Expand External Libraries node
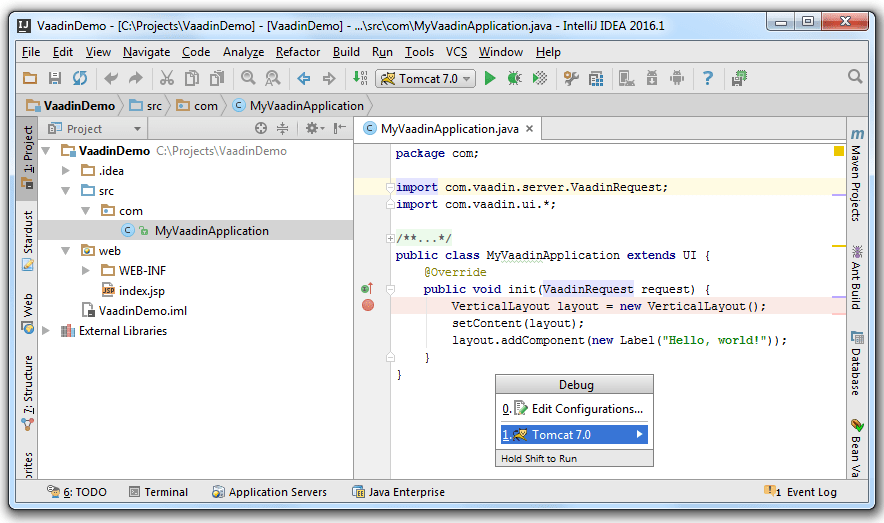 click(x=46, y=331)
